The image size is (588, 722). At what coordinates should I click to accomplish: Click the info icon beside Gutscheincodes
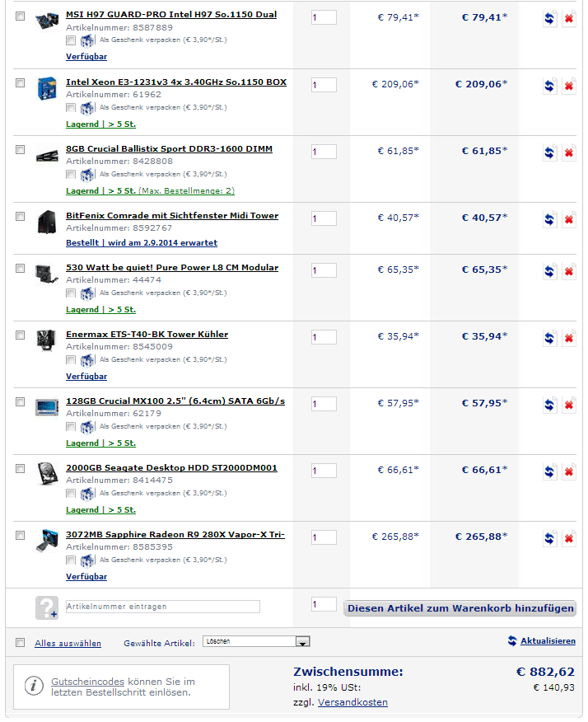(x=34, y=686)
